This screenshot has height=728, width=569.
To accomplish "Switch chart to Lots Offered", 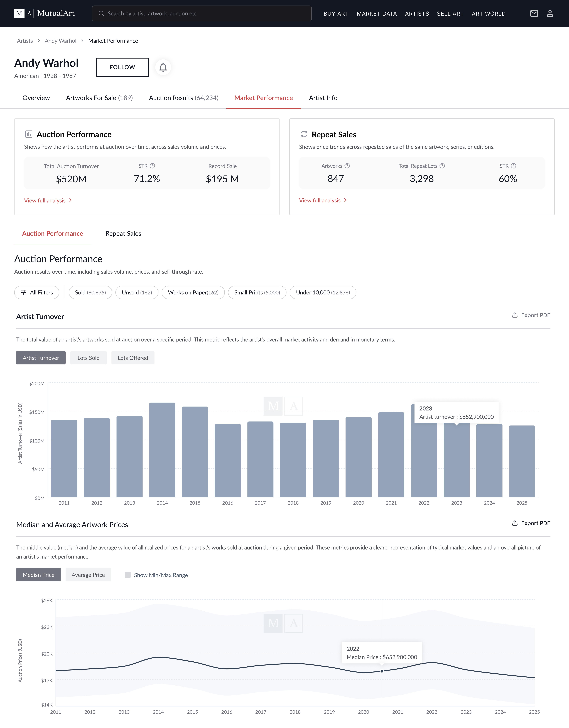I will 133,358.
